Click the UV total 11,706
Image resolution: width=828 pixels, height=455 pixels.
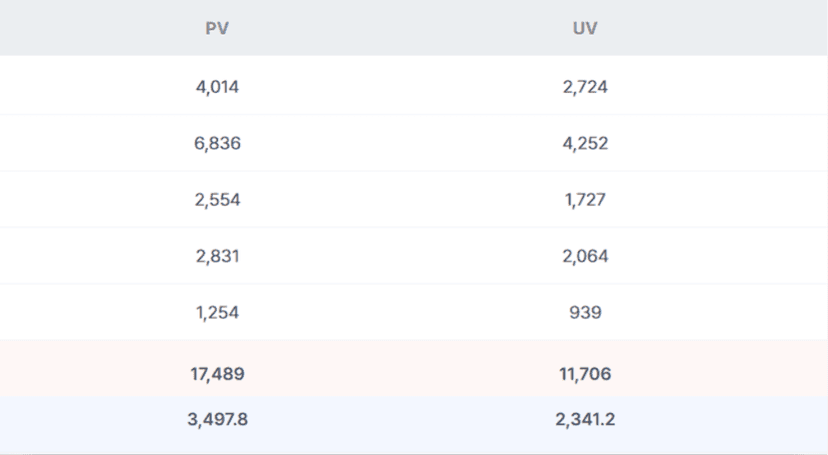click(585, 374)
